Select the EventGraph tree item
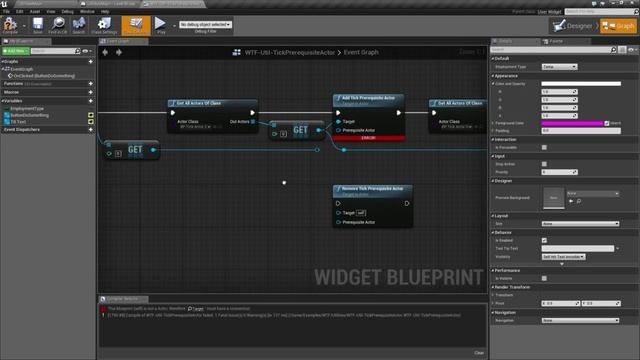The image size is (640, 360). click(x=21, y=69)
